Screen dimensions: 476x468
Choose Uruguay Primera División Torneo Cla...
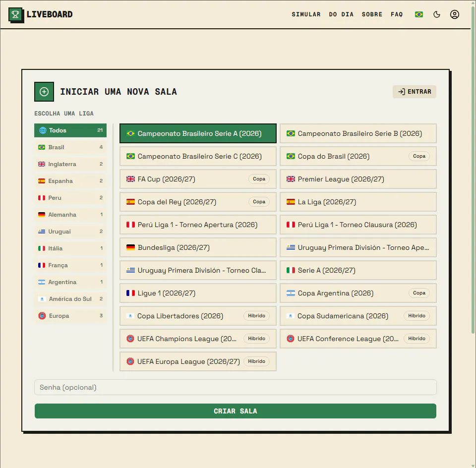click(198, 270)
